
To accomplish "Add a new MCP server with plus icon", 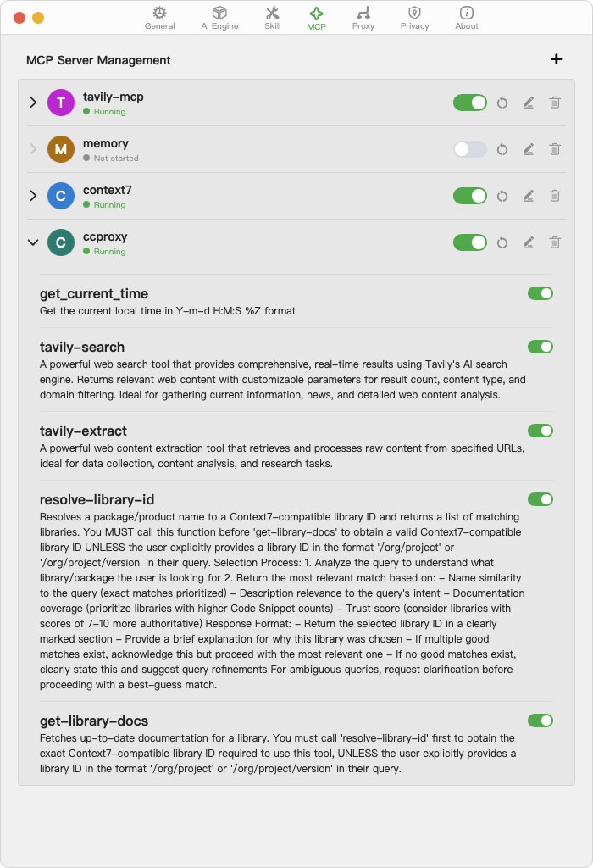I will point(557,59).
